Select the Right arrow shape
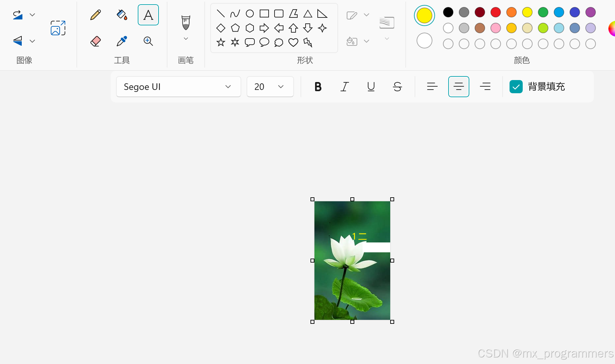The height and width of the screenshot is (364, 615). coord(264,28)
